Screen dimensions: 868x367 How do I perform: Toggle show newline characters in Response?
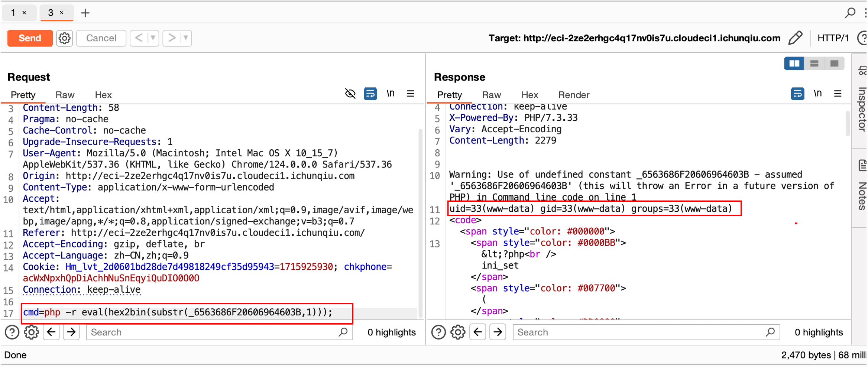pos(818,94)
